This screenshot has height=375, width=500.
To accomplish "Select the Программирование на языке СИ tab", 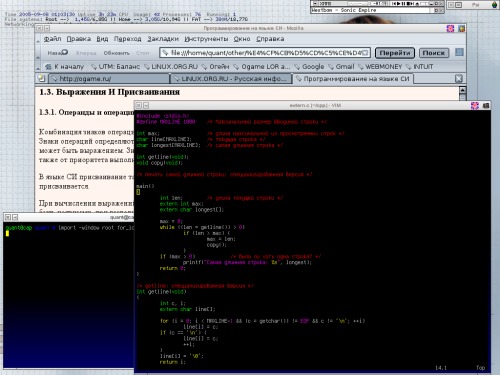I will (x=353, y=79).
